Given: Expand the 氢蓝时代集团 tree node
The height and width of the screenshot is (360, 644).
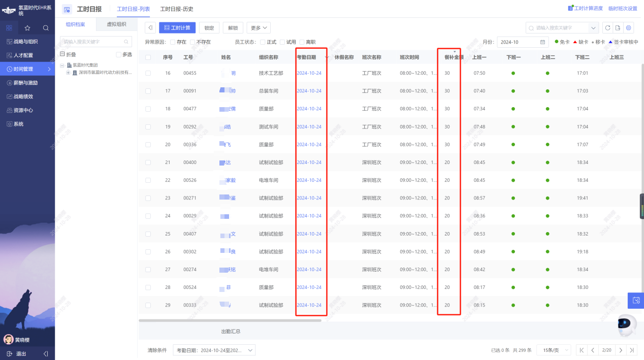Looking at the screenshot, I should coord(62,66).
